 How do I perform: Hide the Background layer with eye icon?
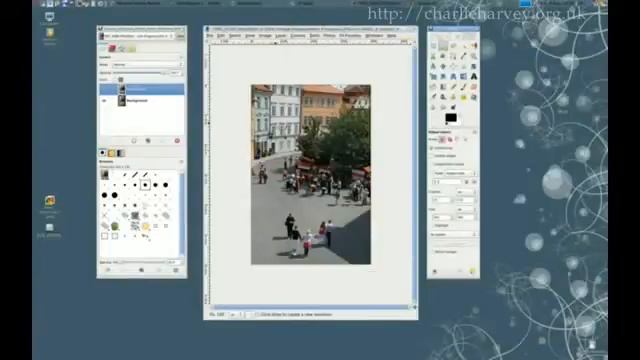point(104,100)
